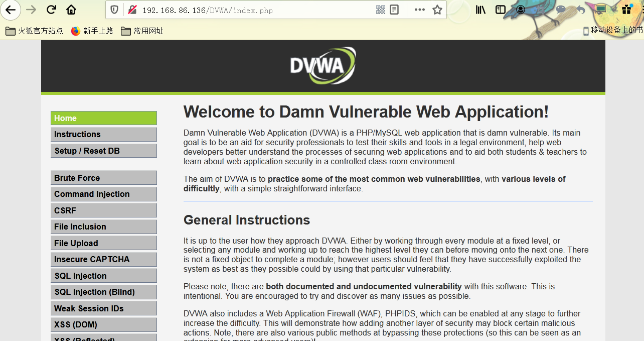This screenshot has width=644, height=341.
Task: Open the File Upload module
Action: pos(104,243)
